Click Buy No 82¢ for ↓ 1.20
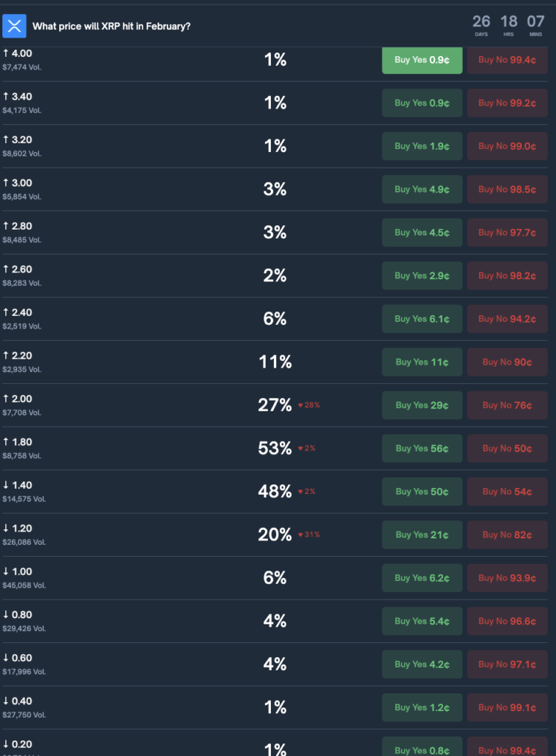The height and width of the screenshot is (756, 556). pyautogui.click(x=507, y=535)
